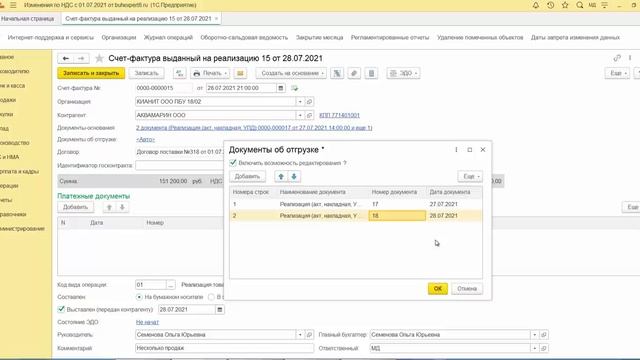
Task: Open Оборотно-сальдовая ведомость menu item
Action: [244, 37]
